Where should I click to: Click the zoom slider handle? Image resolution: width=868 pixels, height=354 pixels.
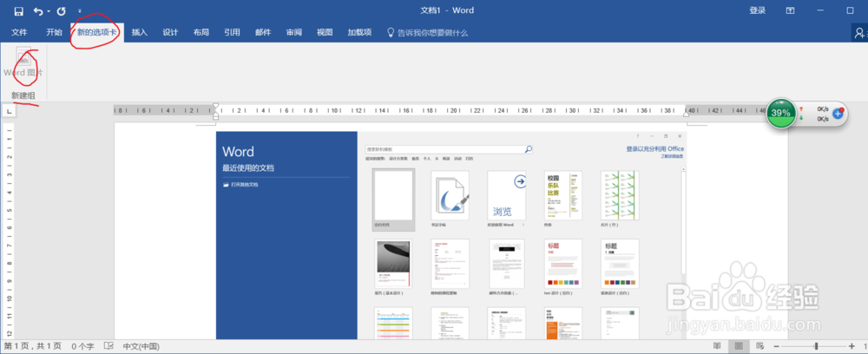pyautogui.click(x=815, y=346)
